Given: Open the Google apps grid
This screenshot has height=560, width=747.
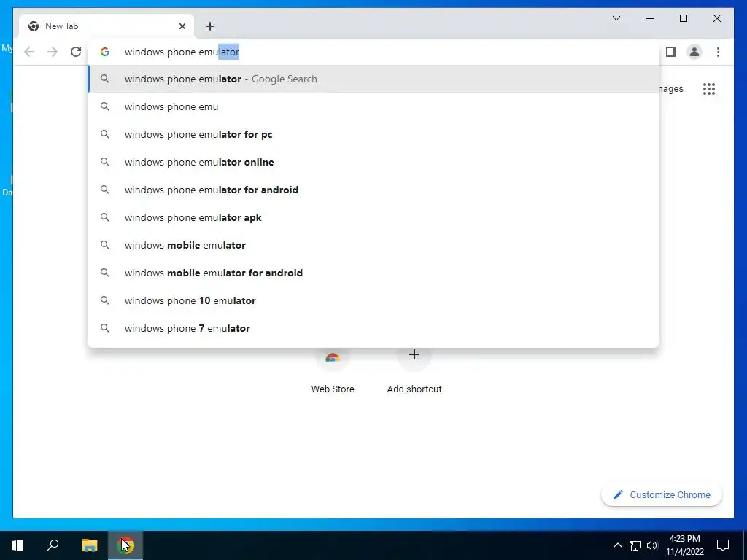Looking at the screenshot, I should point(709,89).
